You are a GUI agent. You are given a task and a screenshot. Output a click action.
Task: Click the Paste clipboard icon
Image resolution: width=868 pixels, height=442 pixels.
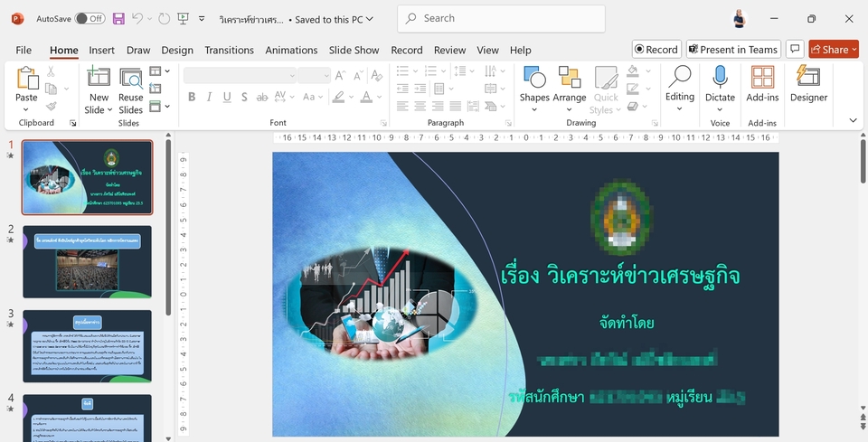click(x=26, y=78)
